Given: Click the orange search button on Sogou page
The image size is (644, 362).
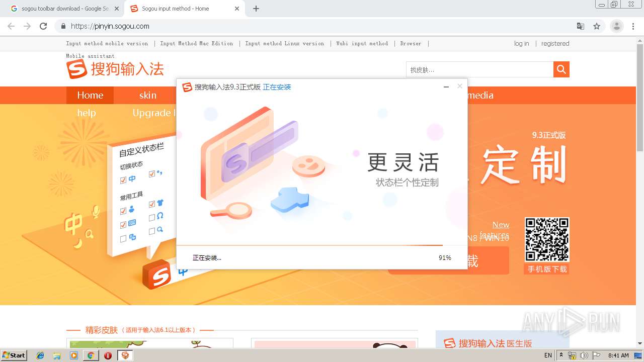Looking at the screenshot, I should point(561,69).
